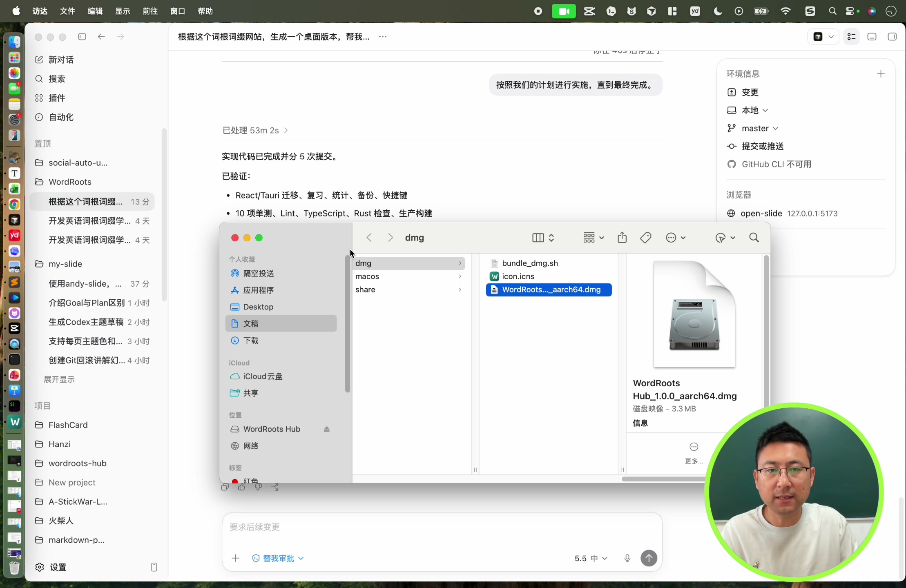The image size is (906, 588).
Task: Expand the master branch dropdown
Action: pos(760,128)
